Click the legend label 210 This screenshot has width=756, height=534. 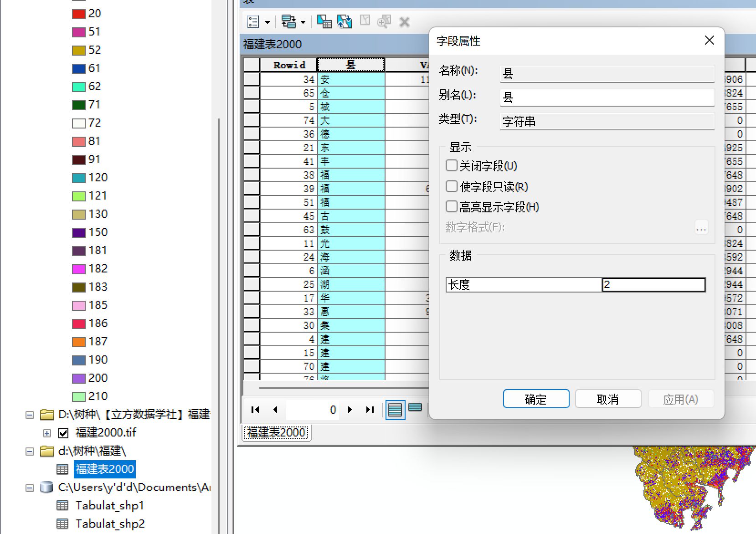tap(98, 396)
